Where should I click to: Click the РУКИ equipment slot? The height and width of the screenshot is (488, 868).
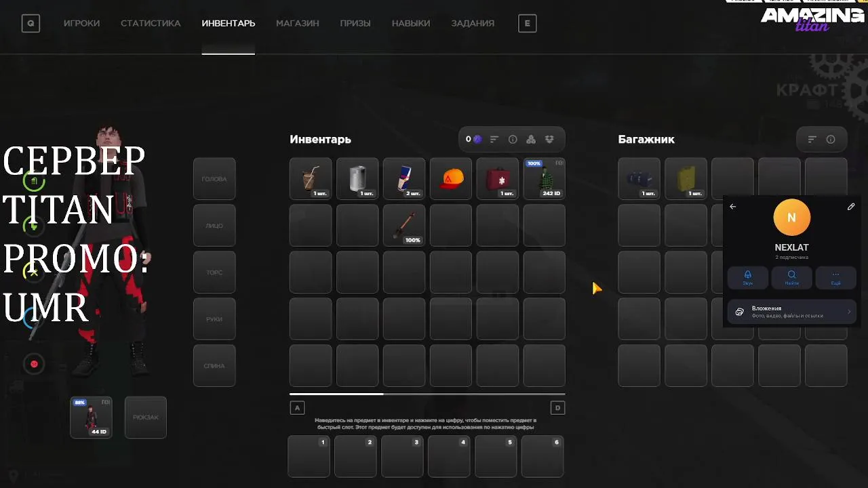[x=214, y=319]
